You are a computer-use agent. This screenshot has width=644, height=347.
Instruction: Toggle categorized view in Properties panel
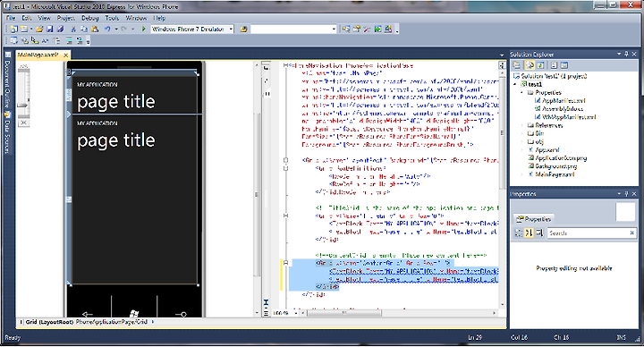pos(519,233)
